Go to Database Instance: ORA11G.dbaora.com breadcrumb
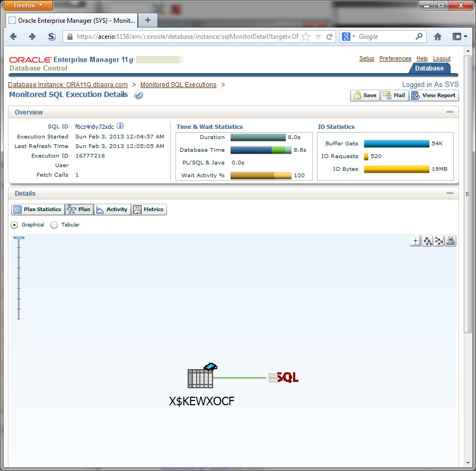476x471 pixels. [x=68, y=85]
